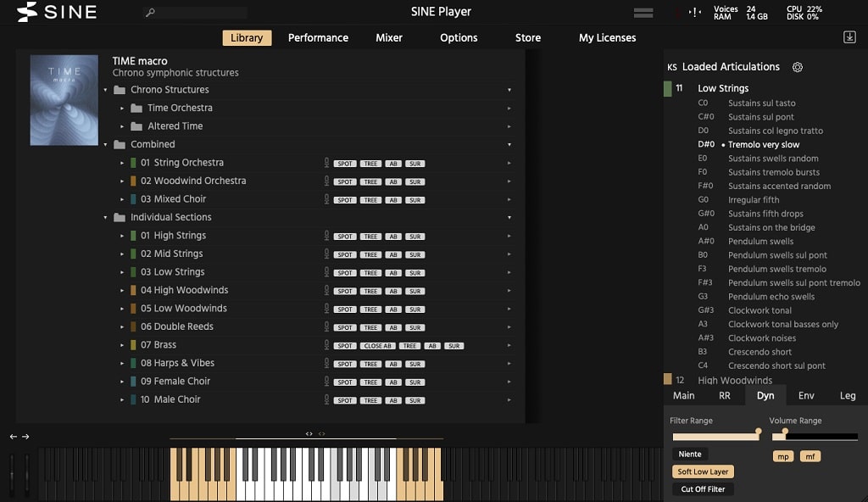Click the pitch wheel slider beside keyboard

(x=12, y=474)
